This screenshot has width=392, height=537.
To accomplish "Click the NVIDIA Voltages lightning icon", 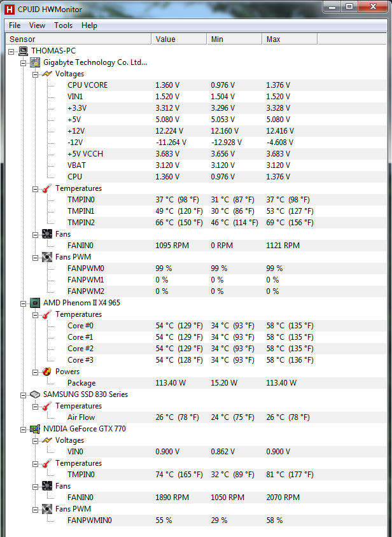I will pyautogui.click(x=47, y=440).
